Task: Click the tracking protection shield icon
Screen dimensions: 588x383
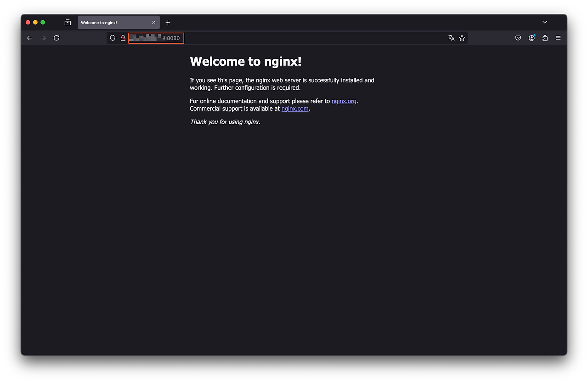Action: click(113, 38)
